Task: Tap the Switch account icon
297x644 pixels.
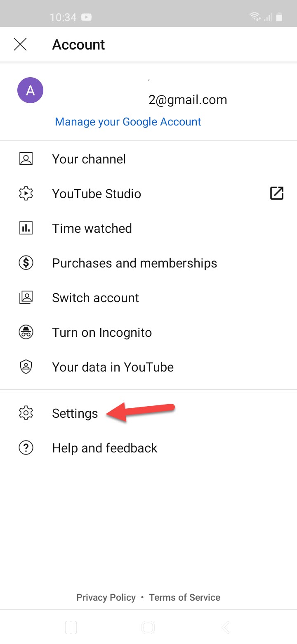Action: (26, 298)
